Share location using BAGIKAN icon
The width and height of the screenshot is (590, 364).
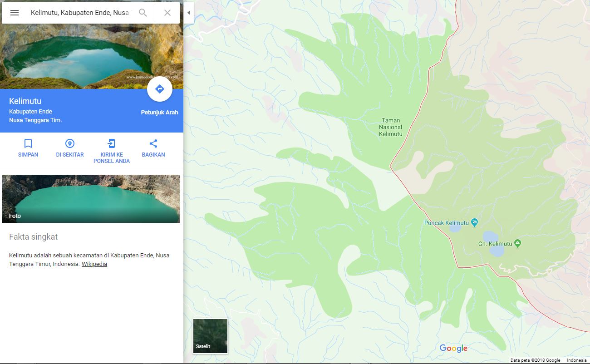pos(153,143)
